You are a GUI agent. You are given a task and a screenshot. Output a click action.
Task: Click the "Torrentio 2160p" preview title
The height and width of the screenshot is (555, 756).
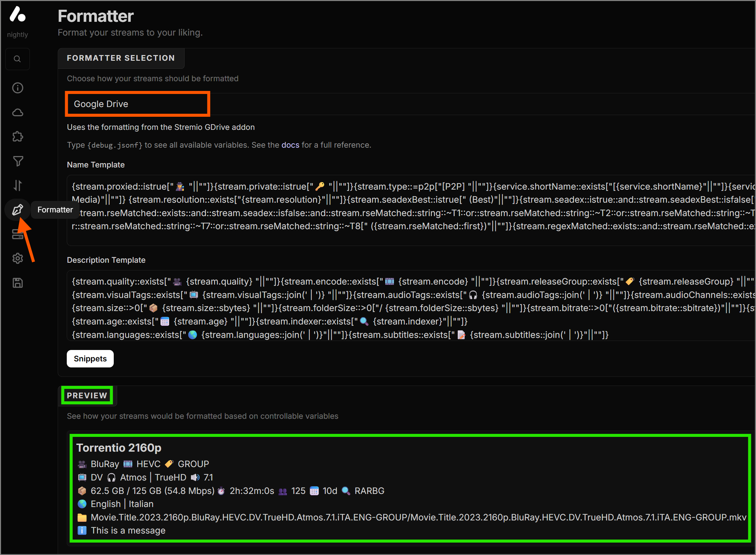pos(119,448)
